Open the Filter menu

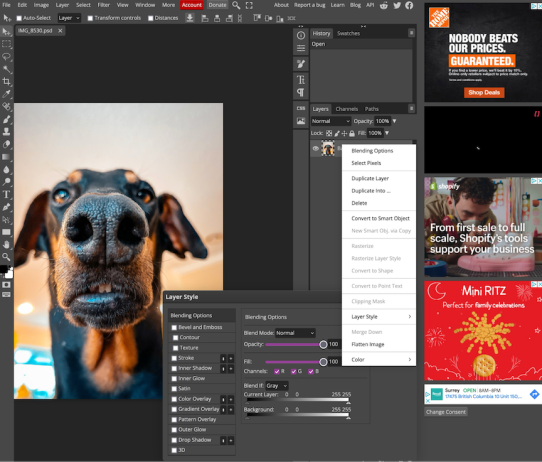click(x=103, y=5)
